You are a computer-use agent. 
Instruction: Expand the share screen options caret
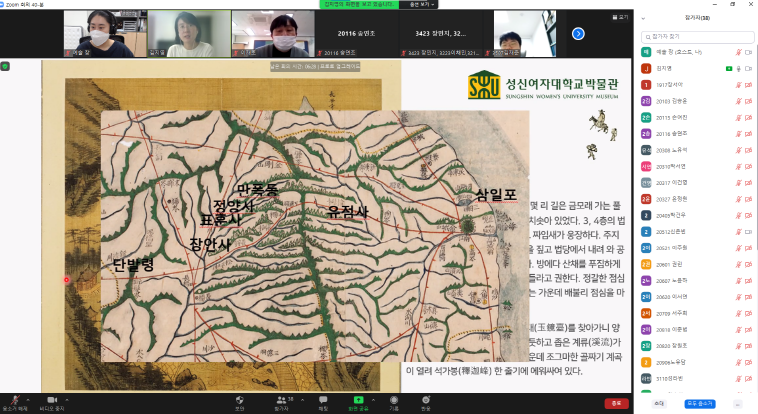point(373,400)
